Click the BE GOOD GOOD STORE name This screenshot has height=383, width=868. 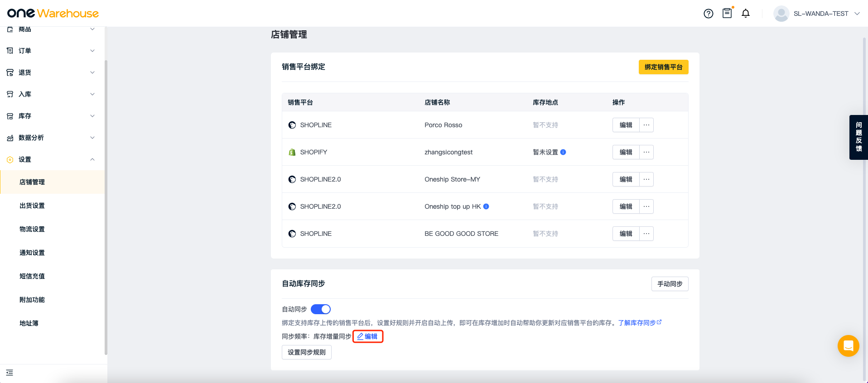click(461, 234)
